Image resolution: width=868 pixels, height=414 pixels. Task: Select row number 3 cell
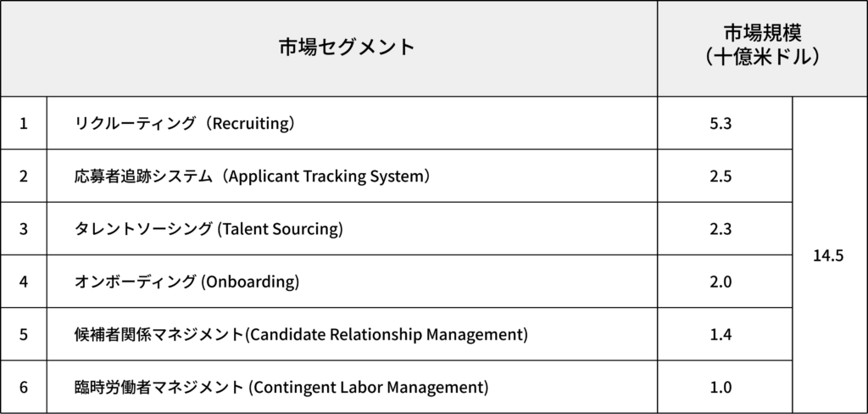(x=24, y=229)
